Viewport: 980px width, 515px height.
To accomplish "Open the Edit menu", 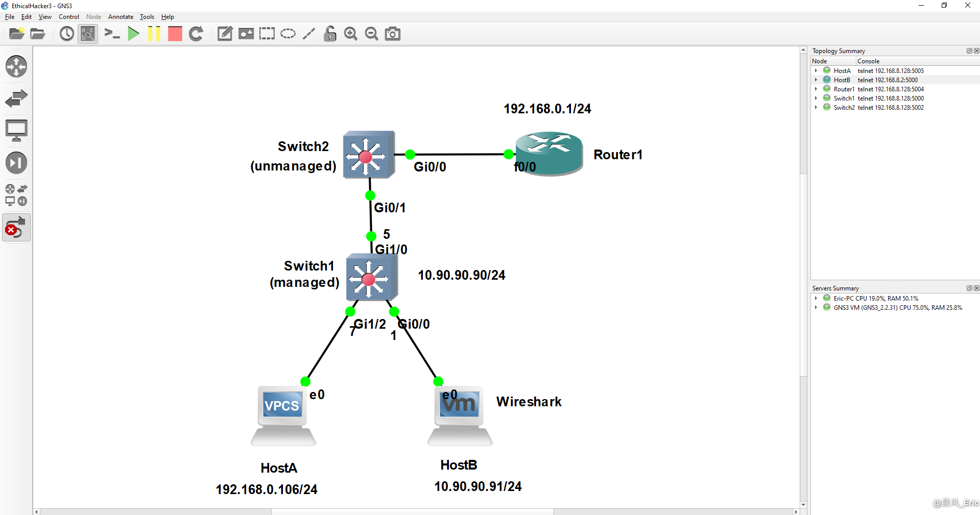I will pyautogui.click(x=27, y=17).
